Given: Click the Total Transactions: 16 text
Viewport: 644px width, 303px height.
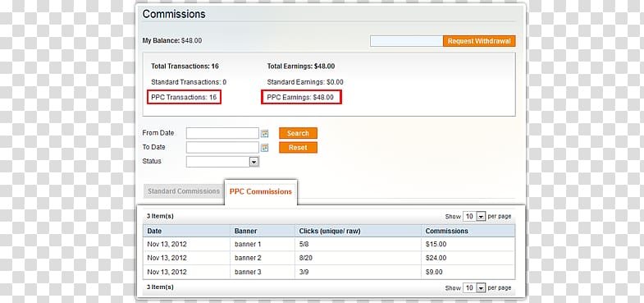Looking at the screenshot, I should pyautogui.click(x=185, y=67).
